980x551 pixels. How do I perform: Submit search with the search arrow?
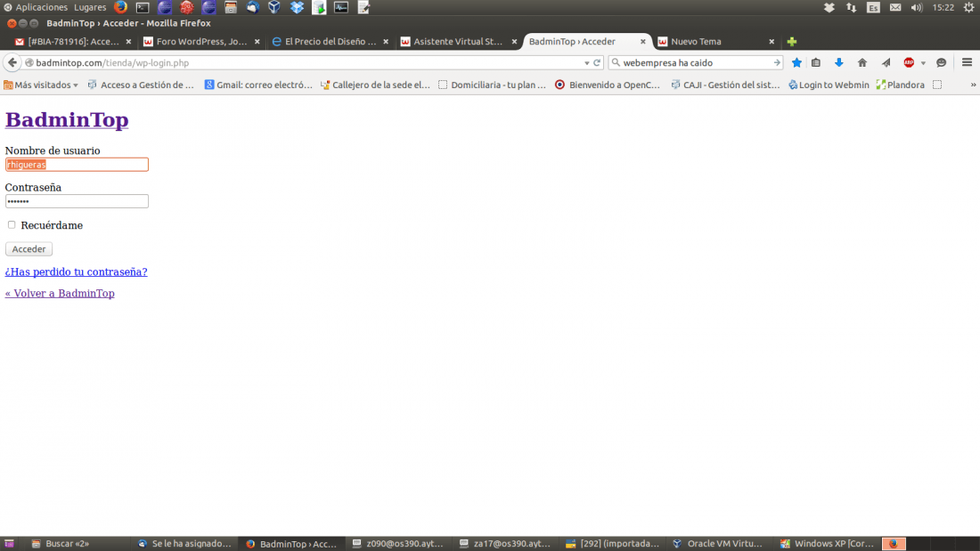pos(777,62)
